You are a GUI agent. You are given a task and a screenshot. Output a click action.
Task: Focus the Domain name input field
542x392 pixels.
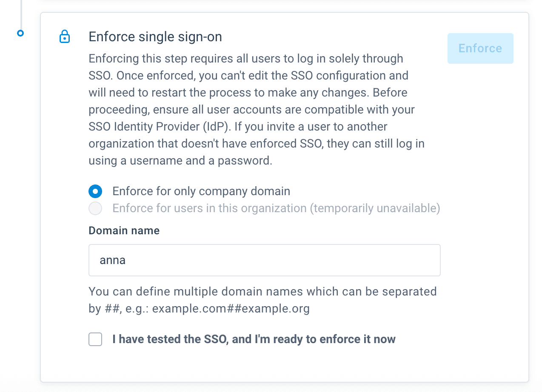tap(264, 260)
